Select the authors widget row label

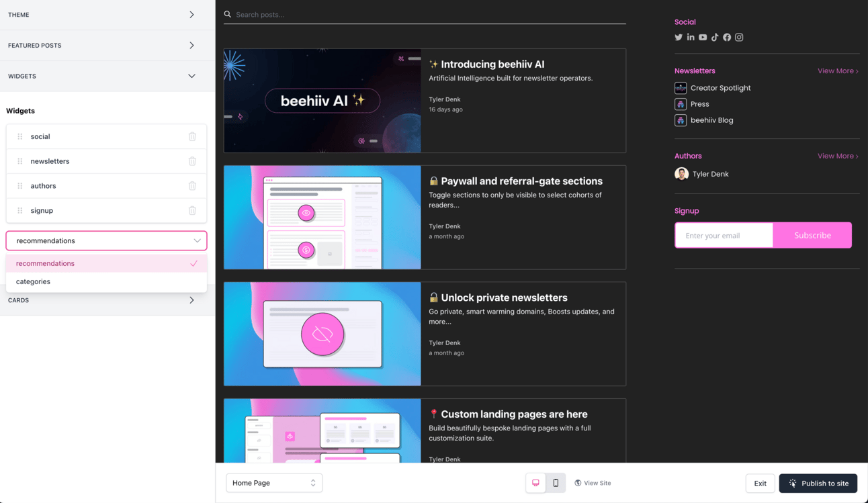click(x=43, y=186)
